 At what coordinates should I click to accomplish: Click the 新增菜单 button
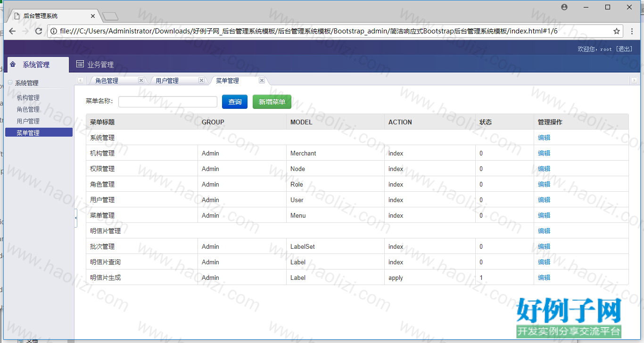[x=272, y=102]
